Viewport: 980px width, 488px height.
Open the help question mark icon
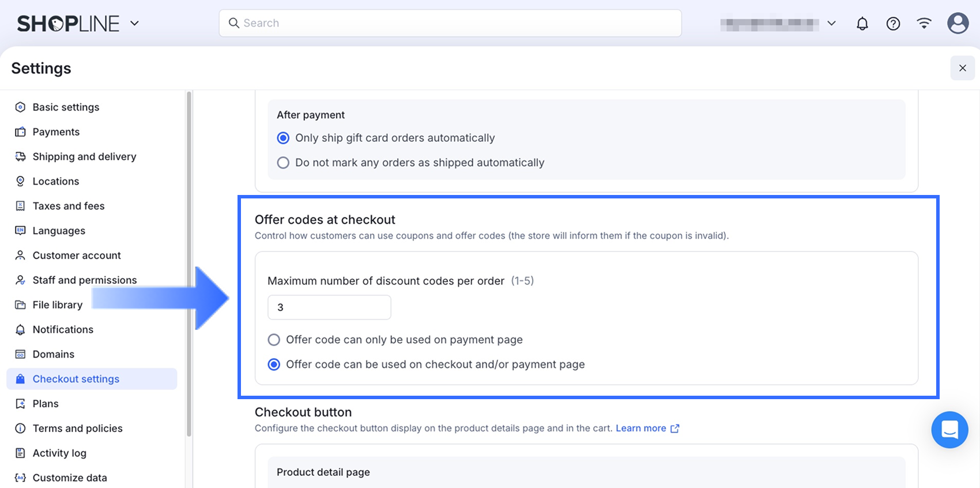tap(893, 24)
